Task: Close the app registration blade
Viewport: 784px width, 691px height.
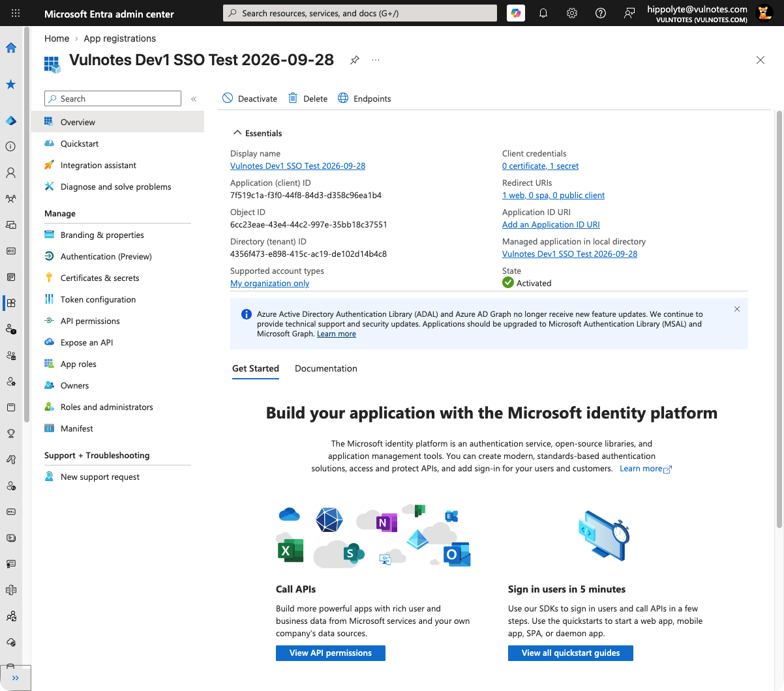Action: coord(761,60)
